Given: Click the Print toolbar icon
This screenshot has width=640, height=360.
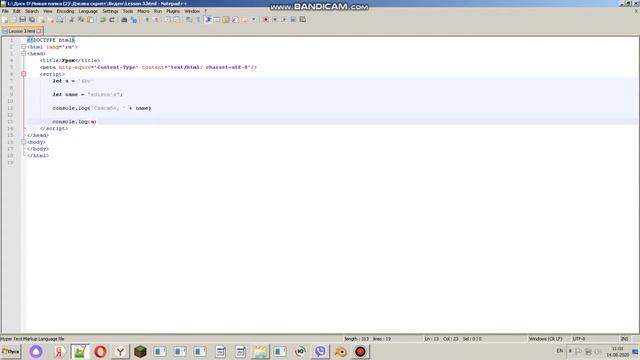Looking at the screenshot, I should (x=60, y=20).
